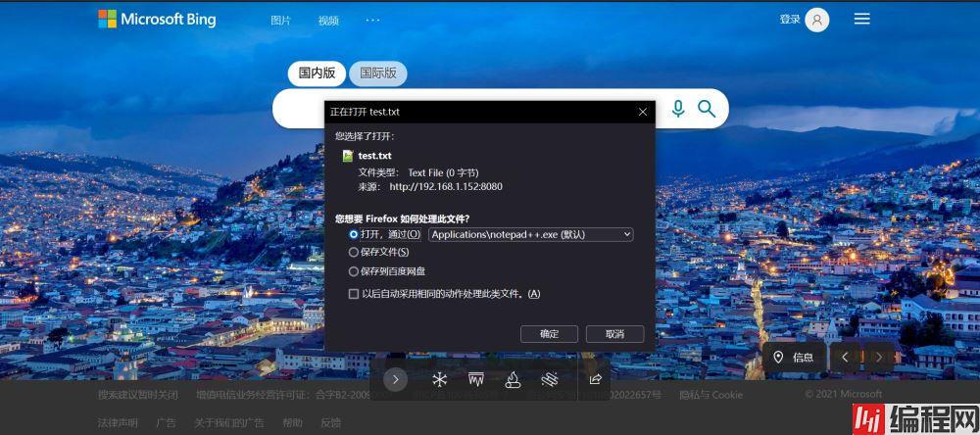Image resolution: width=980 pixels, height=435 pixels.
Task: Open the notepad++.exe application dropdown
Action: pos(530,234)
